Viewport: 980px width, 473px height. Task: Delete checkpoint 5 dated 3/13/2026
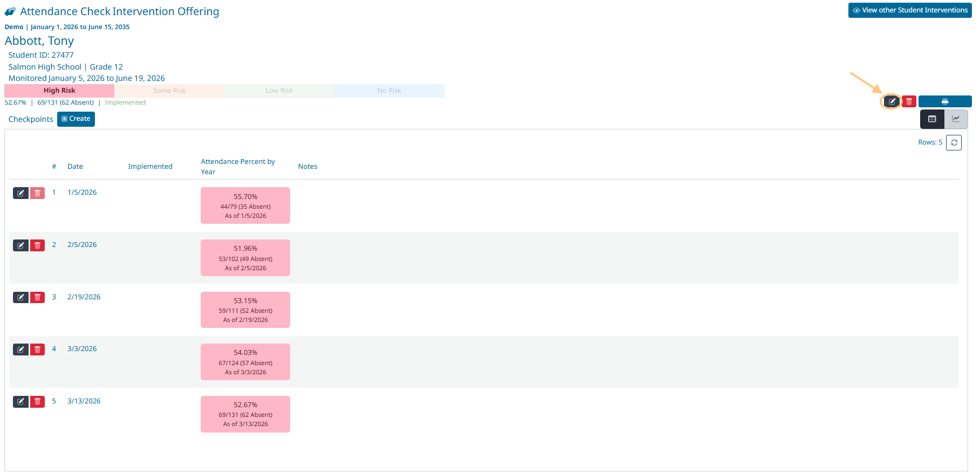[x=37, y=402]
